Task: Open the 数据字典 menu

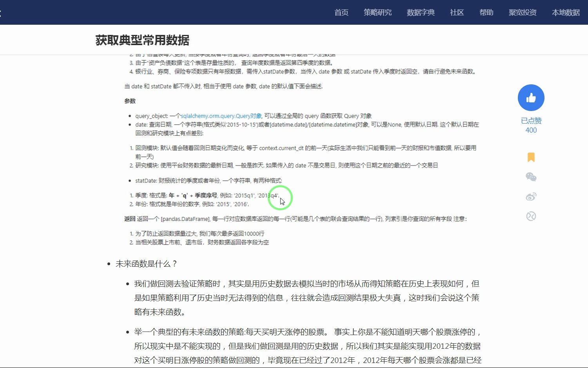Action: (421, 13)
